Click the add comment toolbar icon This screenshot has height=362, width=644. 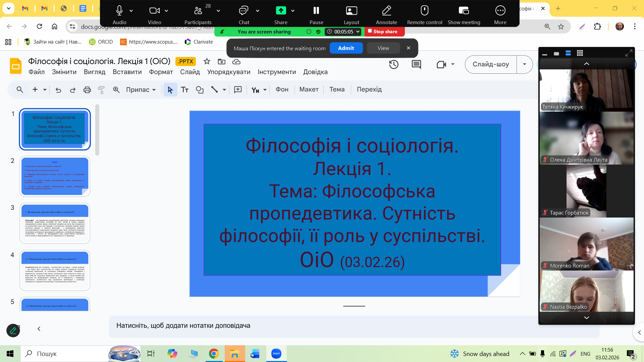pyautogui.click(x=238, y=89)
